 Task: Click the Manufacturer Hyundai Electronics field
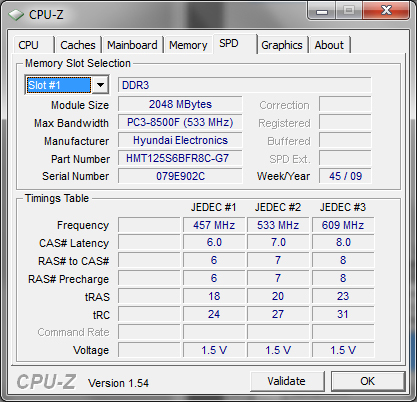180,140
